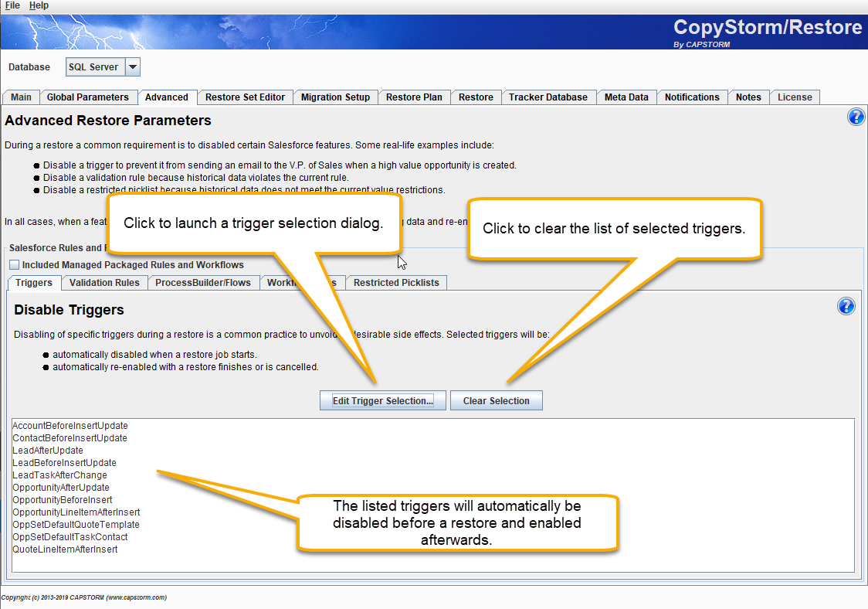This screenshot has width=868, height=609.
Task: Open the File menu
Action: coord(12,5)
